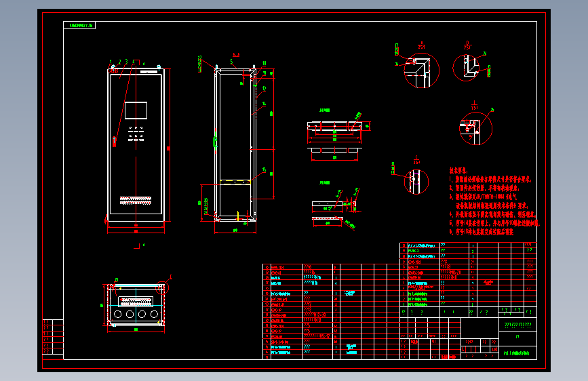
Task: Select the red door handle on front view
Action: 115,142
